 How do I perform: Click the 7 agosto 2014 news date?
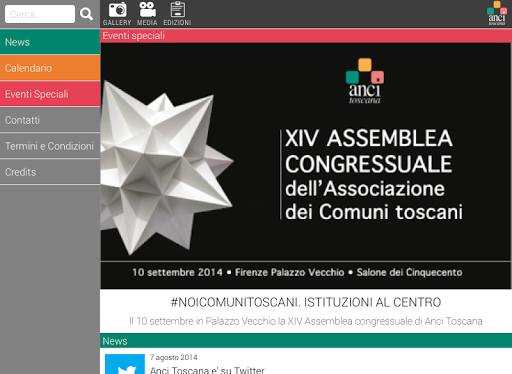173,357
